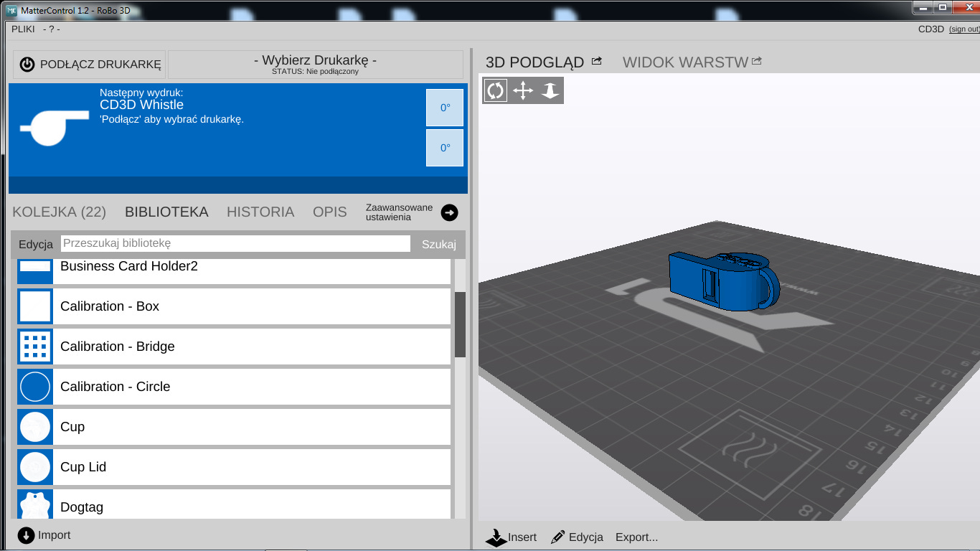
Task: Click the Cup item thumbnail
Action: (x=35, y=427)
